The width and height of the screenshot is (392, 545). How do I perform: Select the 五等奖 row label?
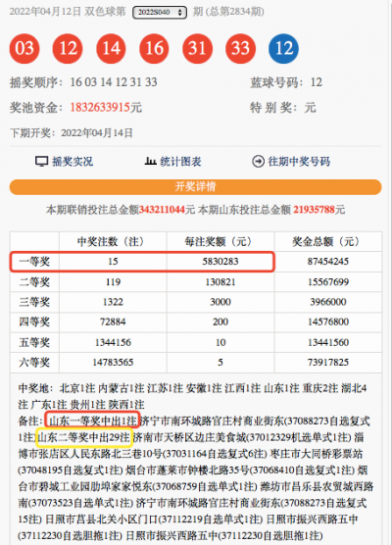click(x=34, y=342)
